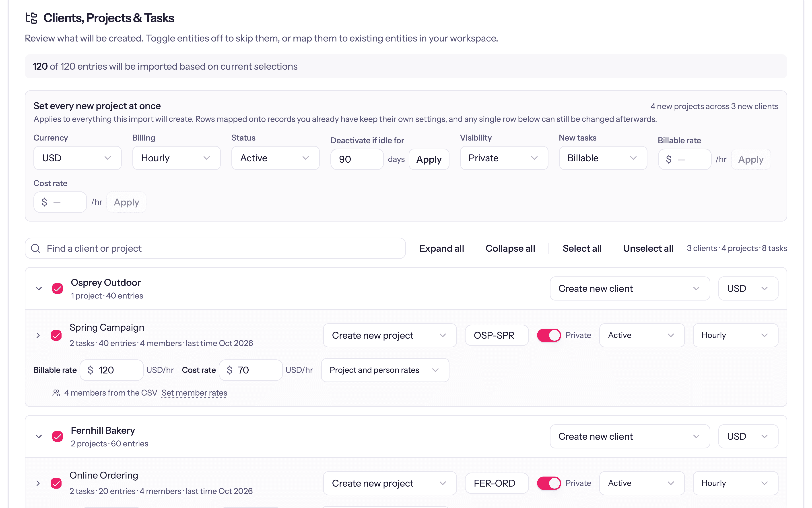Open Online Ordering Create new project dropdown
Image resolution: width=812 pixels, height=508 pixels.
pos(390,483)
